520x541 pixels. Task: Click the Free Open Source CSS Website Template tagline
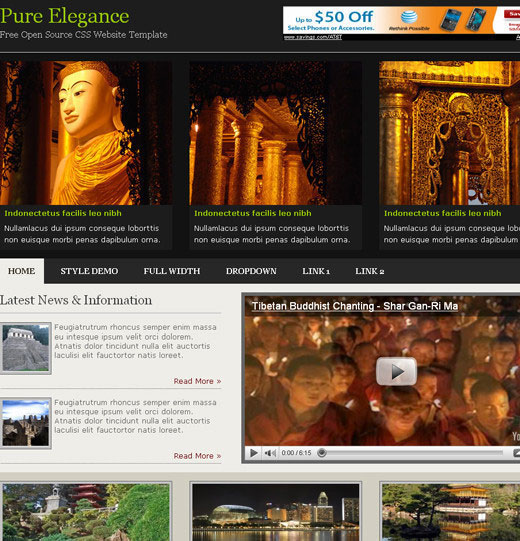click(x=84, y=35)
